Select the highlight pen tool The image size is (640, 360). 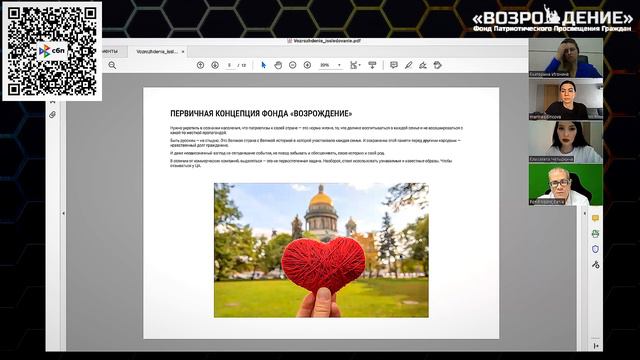point(409,65)
